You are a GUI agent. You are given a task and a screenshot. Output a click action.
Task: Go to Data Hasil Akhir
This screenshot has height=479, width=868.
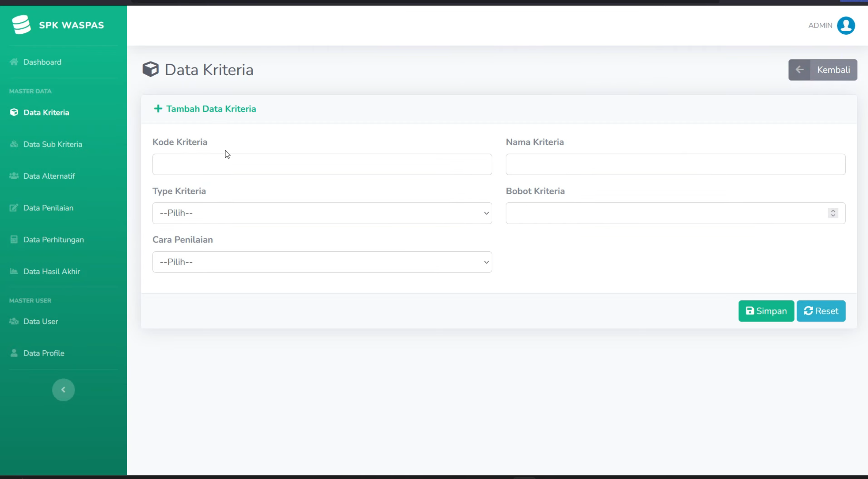coord(52,271)
